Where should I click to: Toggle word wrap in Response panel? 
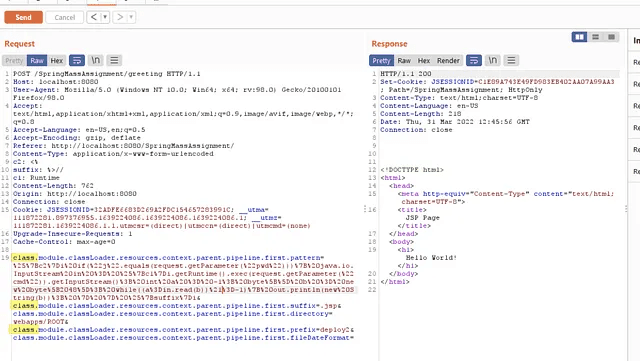(x=474, y=60)
